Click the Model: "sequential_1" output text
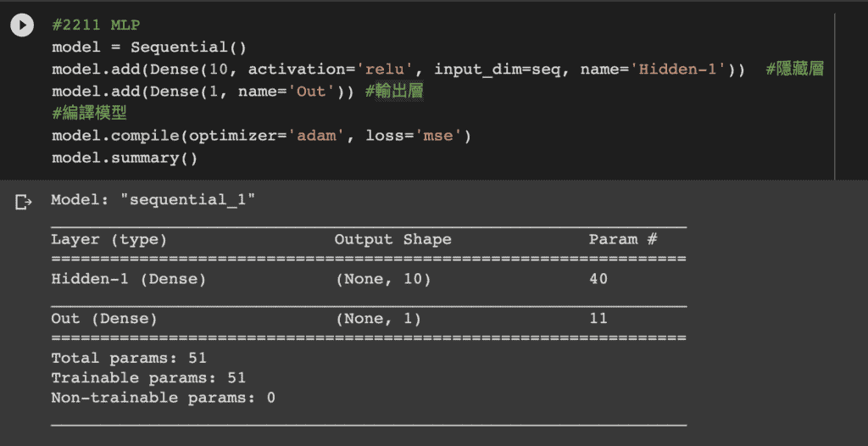Screen dimensions: 868x446 coord(153,201)
